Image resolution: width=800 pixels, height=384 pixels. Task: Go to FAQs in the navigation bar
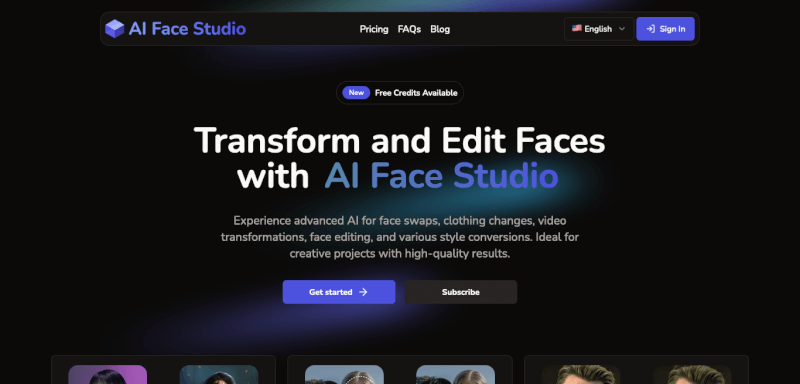click(x=409, y=29)
